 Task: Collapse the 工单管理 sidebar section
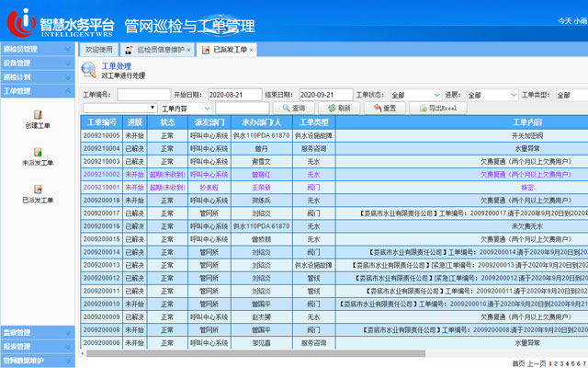[37, 91]
